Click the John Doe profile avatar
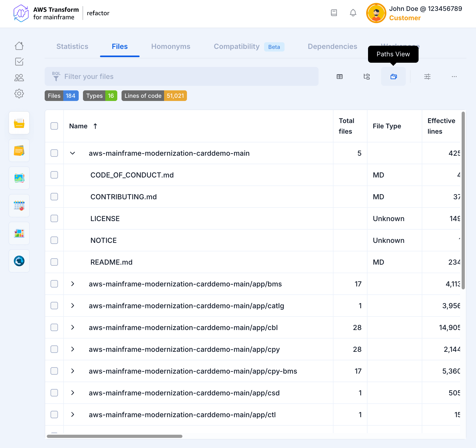Screen dimensions: 476x448 point(376,13)
